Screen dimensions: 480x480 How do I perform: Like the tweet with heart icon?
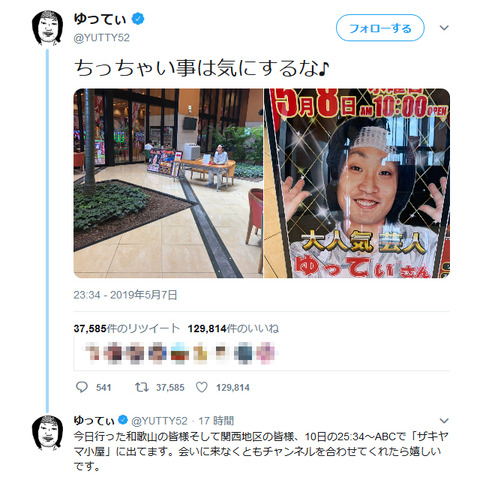coord(202,387)
